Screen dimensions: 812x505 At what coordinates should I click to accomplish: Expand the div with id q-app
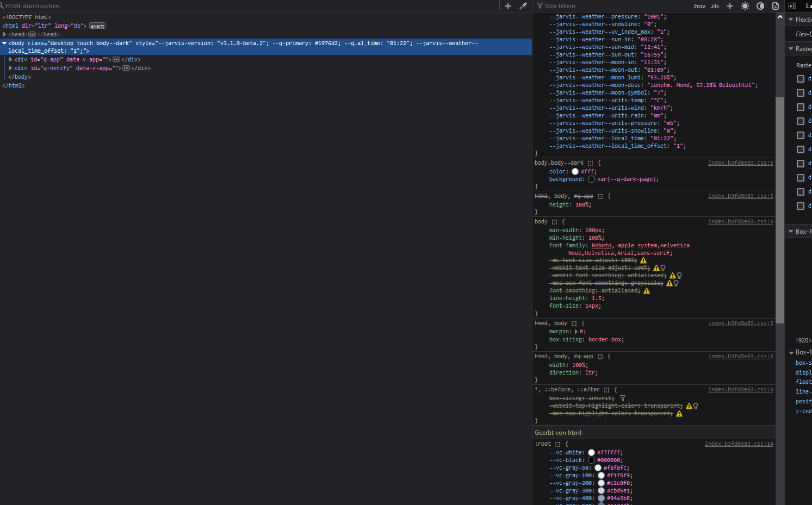coord(11,59)
